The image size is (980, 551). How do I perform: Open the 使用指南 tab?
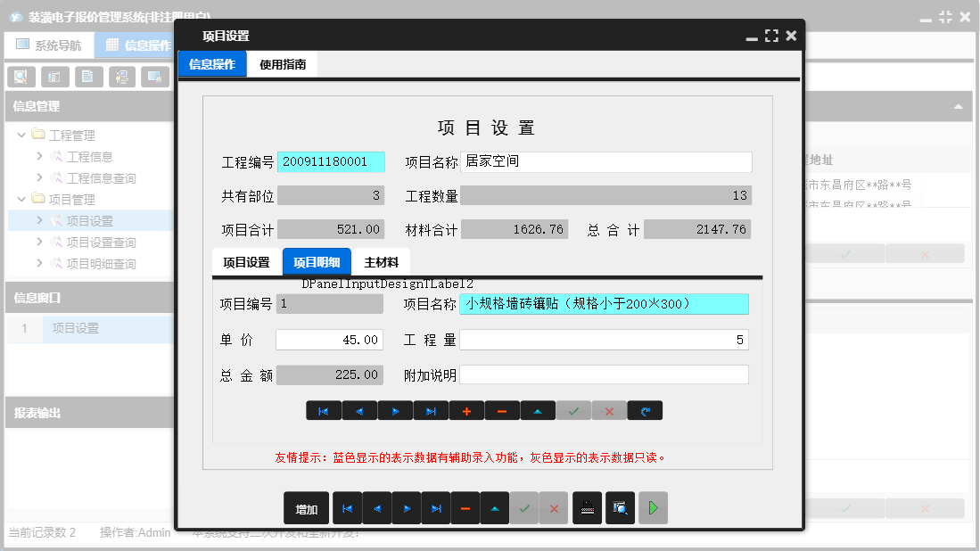284,63
